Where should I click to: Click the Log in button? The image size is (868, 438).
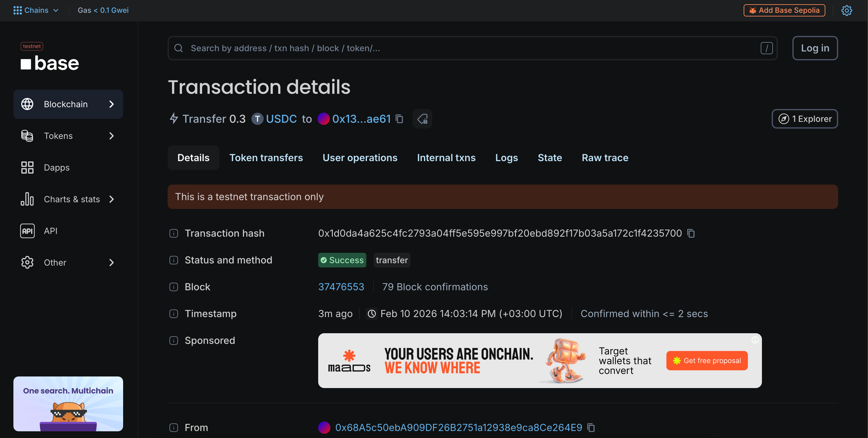click(x=815, y=48)
